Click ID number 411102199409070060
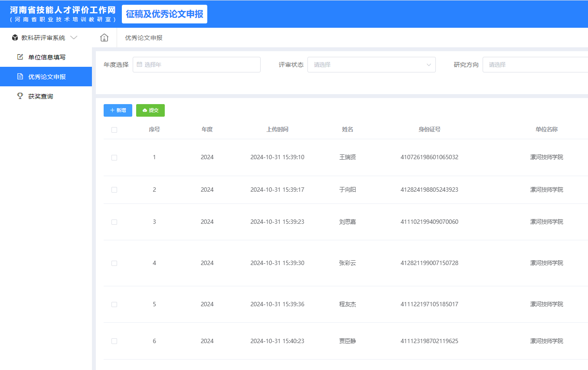The image size is (588, 370). [x=429, y=222]
